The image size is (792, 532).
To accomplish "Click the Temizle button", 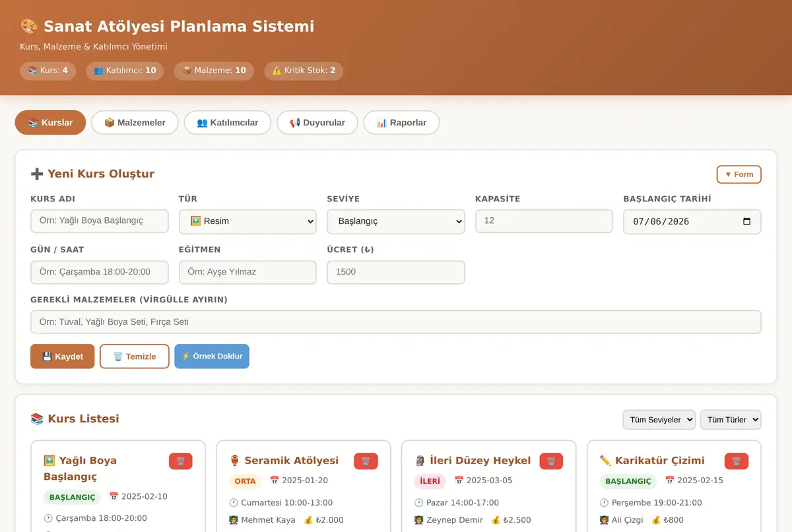I will [135, 356].
